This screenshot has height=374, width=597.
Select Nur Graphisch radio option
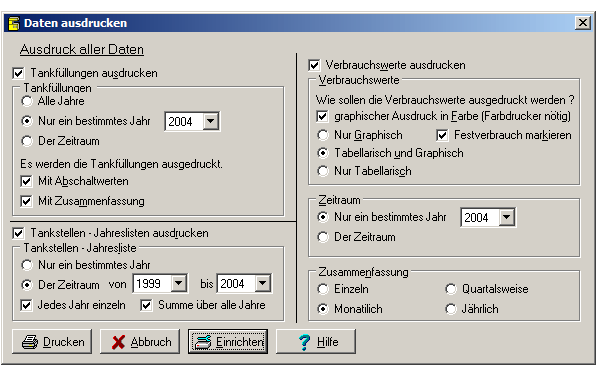tap(323, 135)
